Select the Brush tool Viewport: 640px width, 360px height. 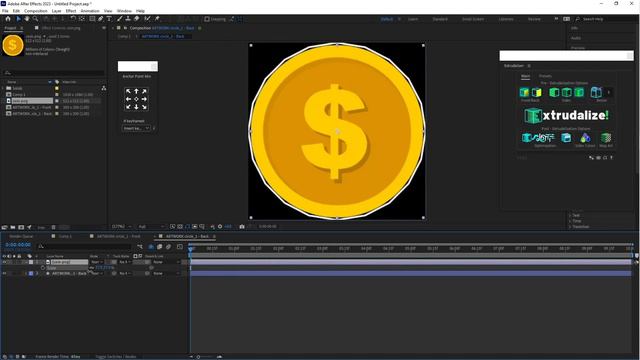click(120, 19)
